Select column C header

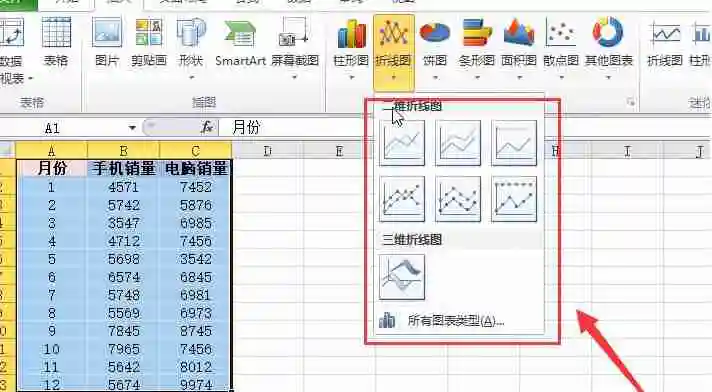(x=196, y=150)
